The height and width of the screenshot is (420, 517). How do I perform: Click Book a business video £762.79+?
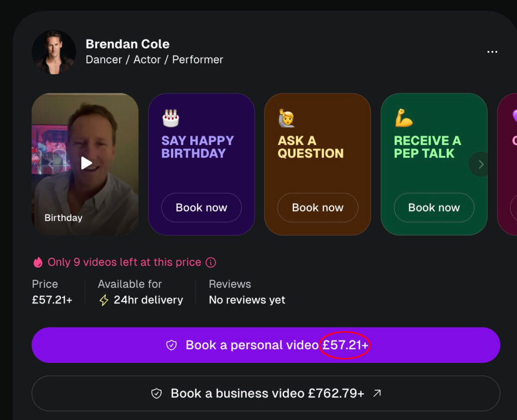[x=266, y=394]
